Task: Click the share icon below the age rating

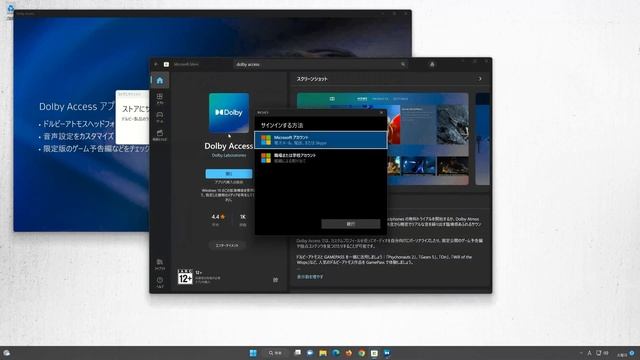Action: 276,280
